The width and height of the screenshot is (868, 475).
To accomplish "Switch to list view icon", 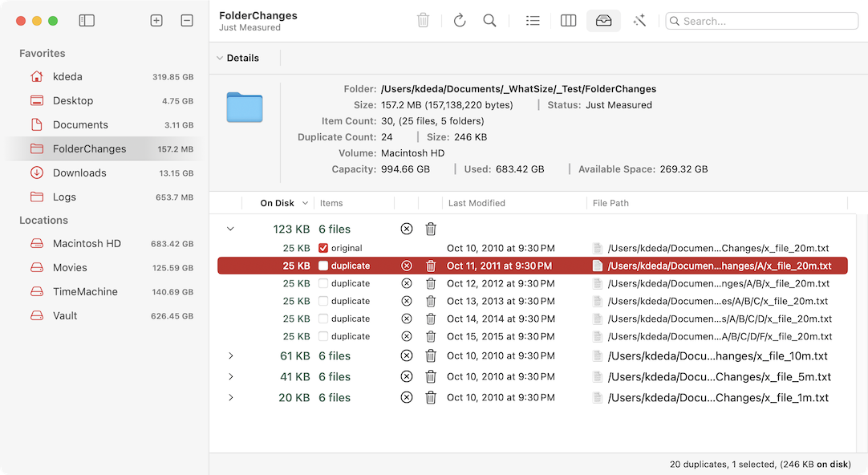I will [533, 21].
